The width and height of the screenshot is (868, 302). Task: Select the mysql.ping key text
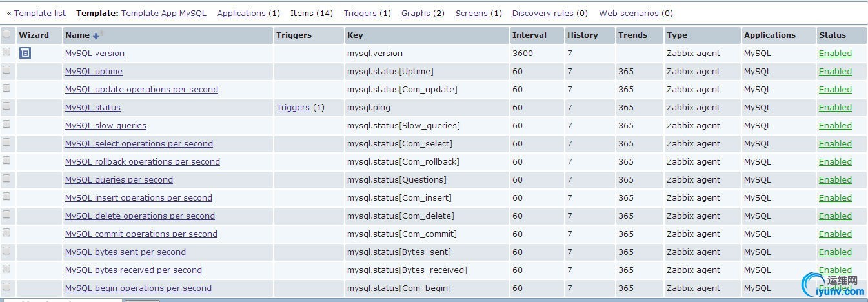pyautogui.click(x=368, y=108)
